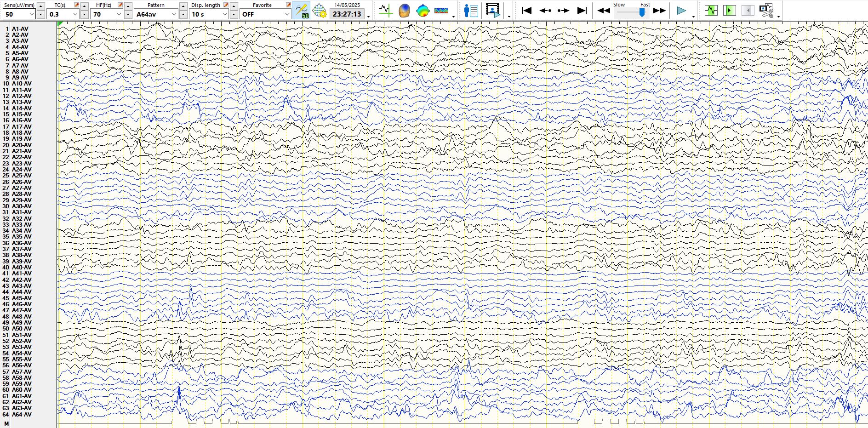Screen dimensions: 868x428
Task: Edit the Favorite list with pencil icon
Action: coord(288,5)
